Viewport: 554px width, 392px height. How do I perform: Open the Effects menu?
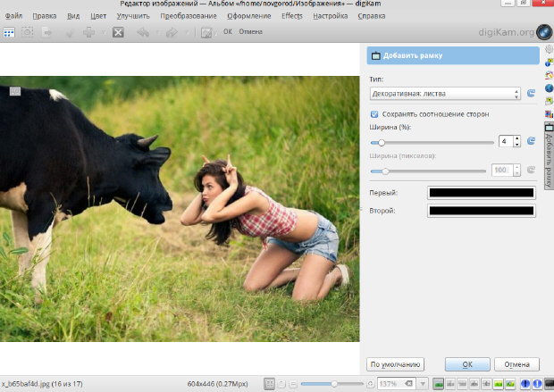[x=292, y=16]
